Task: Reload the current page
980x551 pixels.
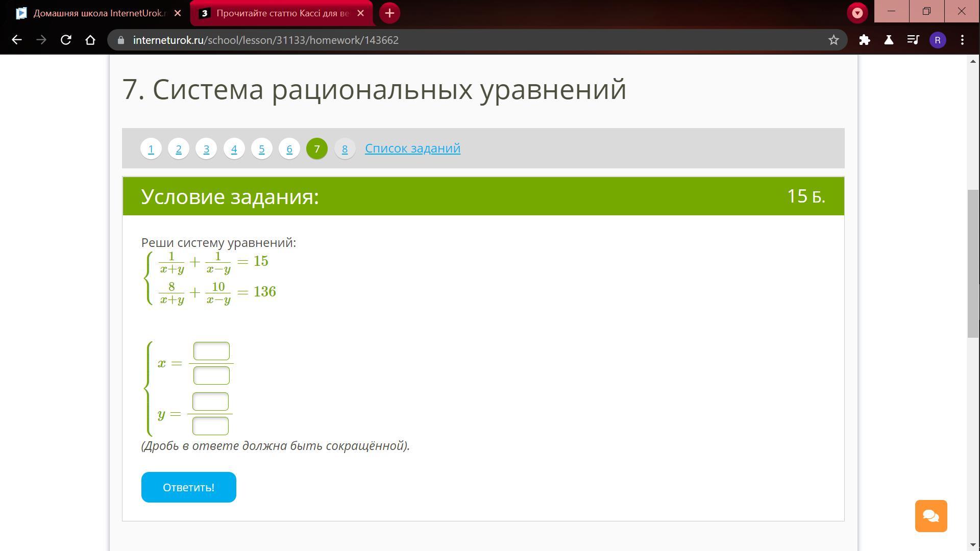Action: tap(66, 40)
